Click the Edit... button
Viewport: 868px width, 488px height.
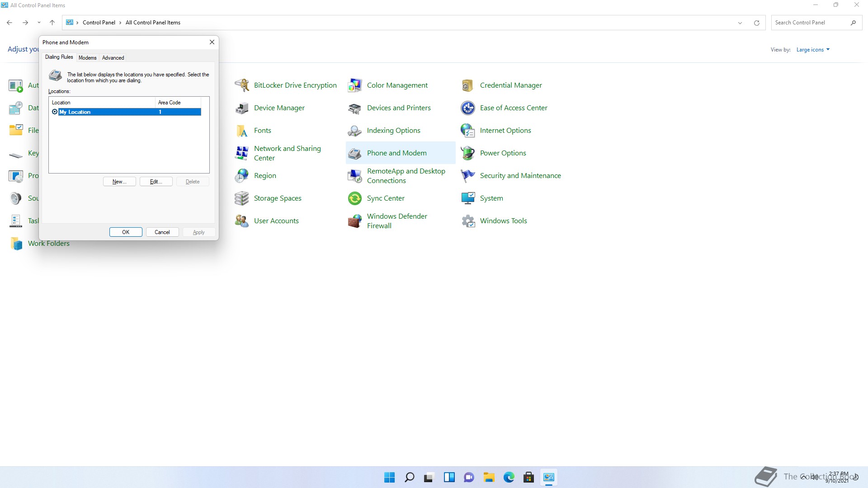[156, 182]
